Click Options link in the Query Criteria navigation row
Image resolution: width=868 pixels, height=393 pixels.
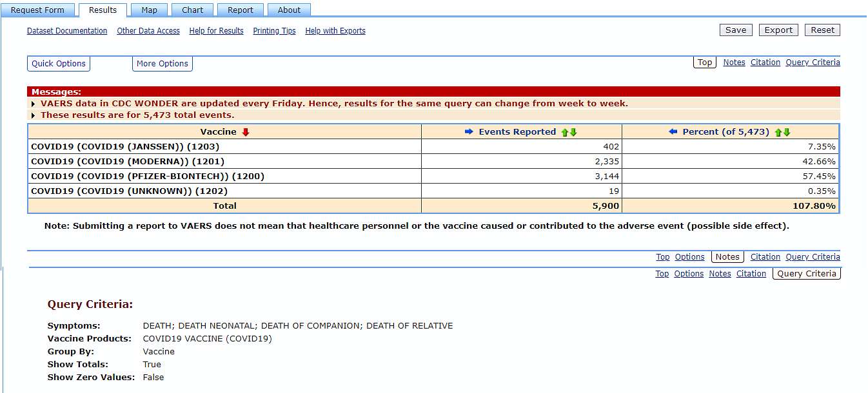(689, 274)
